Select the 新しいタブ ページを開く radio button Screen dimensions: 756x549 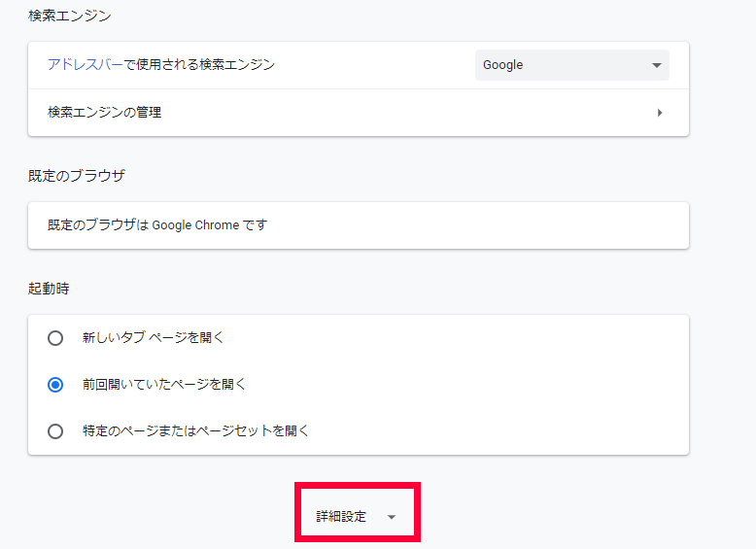[55, 338]
